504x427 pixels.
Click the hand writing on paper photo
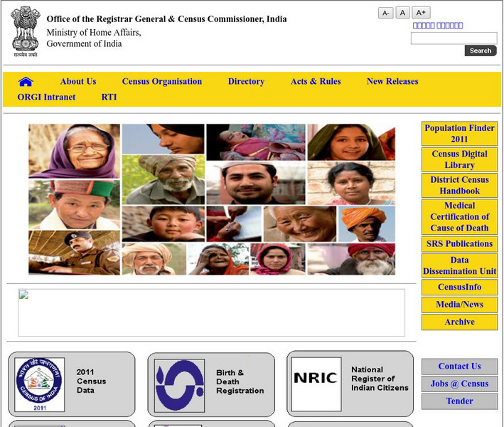[x=234, y=224]
